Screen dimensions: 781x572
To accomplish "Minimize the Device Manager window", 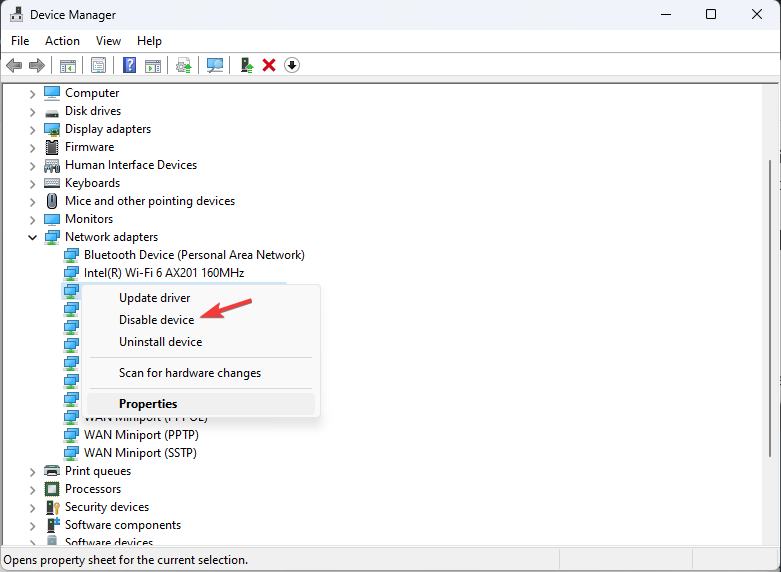I will click(x=666, y=14).
